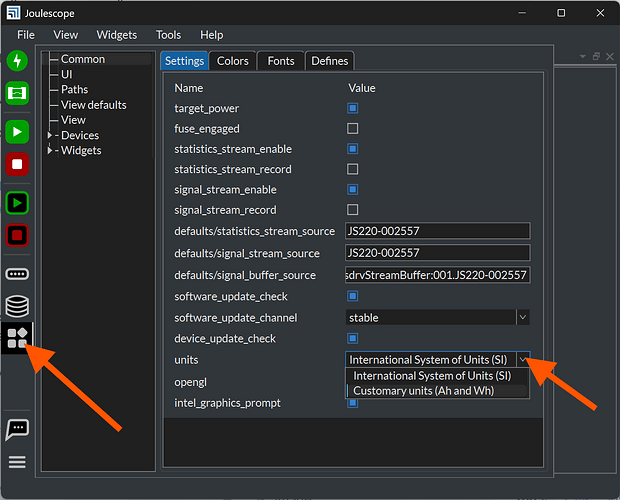Toggle the fuse_engaged checkbox

(352, 128)
